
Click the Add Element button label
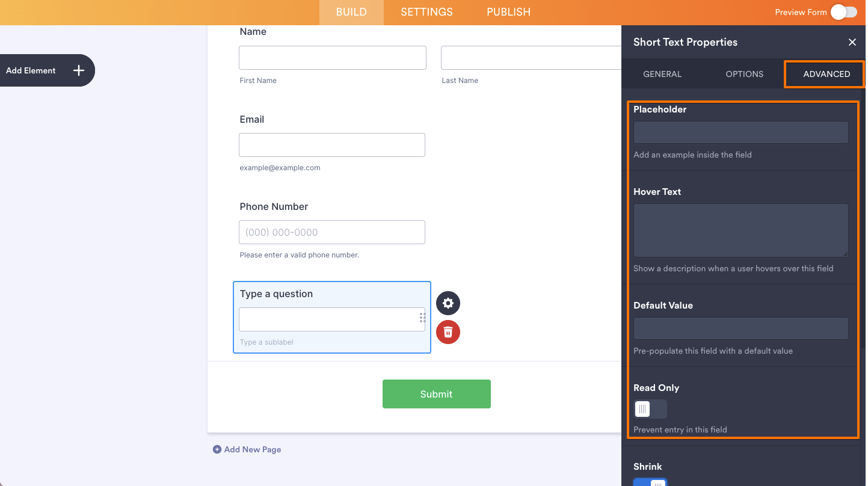(31, 70)
